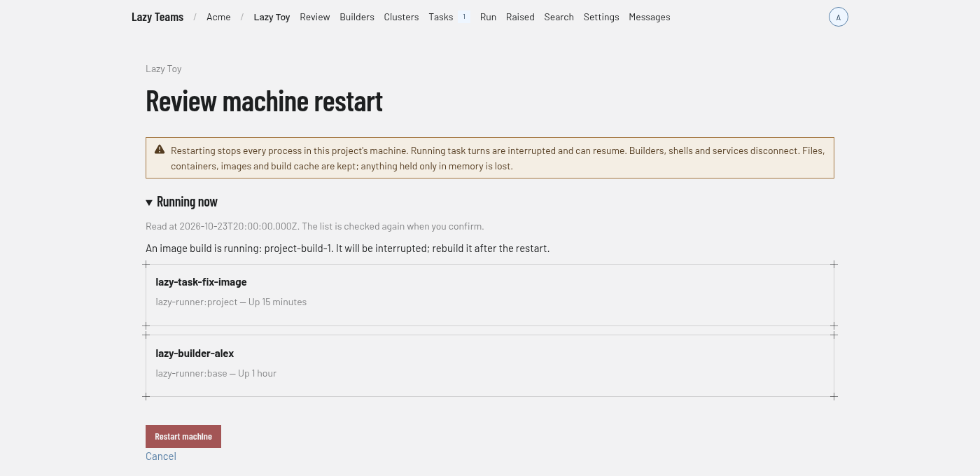Open the user avatar menu
The width and height of the screenshot is (980, 476).
click(839, 17)
